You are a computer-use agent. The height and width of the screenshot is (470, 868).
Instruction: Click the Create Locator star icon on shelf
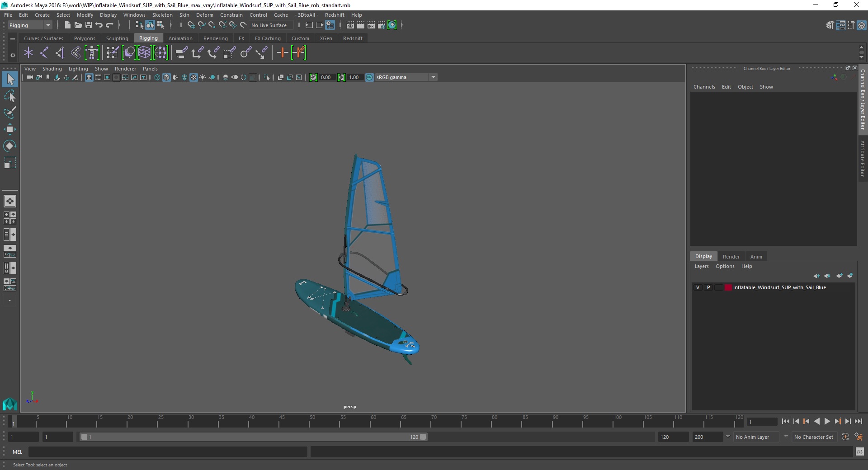(28, 53)
